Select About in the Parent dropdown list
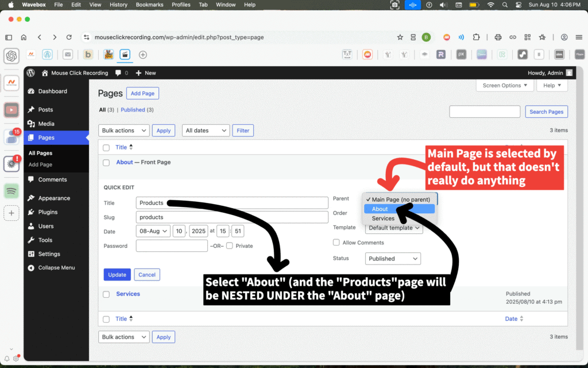 pyautogui.click(x=380, y=209)
